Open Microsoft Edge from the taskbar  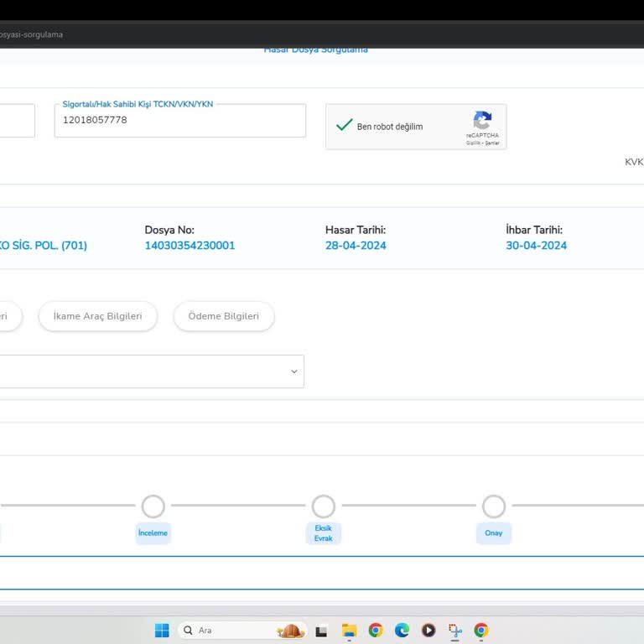pyautogui.click(x=402, y=631)
